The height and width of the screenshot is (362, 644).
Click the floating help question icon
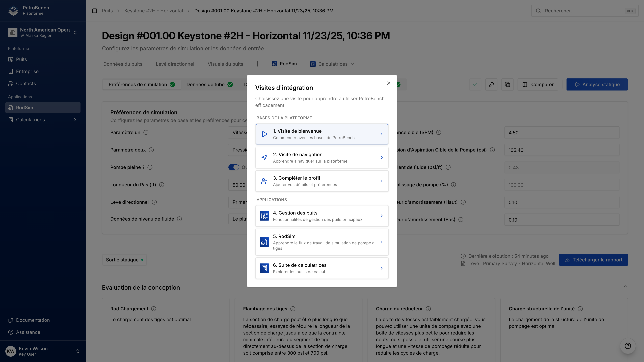628,346
